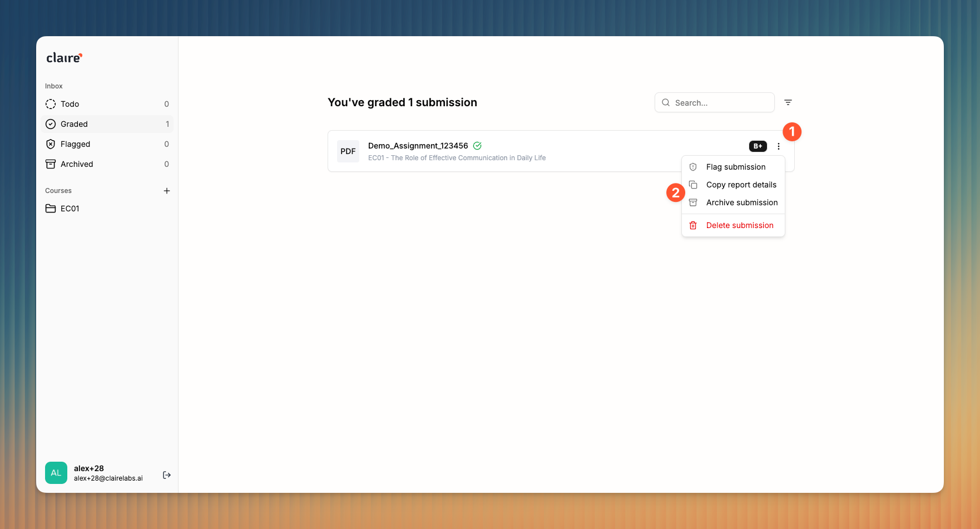Click the claire logo
The width and height of the screenshot is (980, 529).
pyautogui.click(x=64, y=58)
